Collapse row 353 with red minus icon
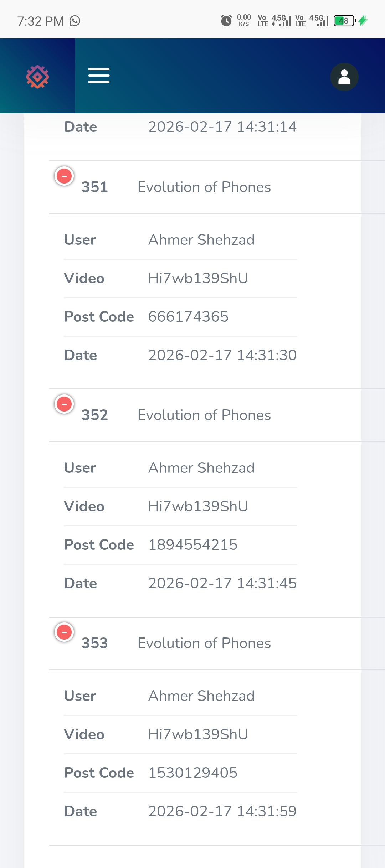The width and height of the screenshot is (385, 868). (64, 632)
